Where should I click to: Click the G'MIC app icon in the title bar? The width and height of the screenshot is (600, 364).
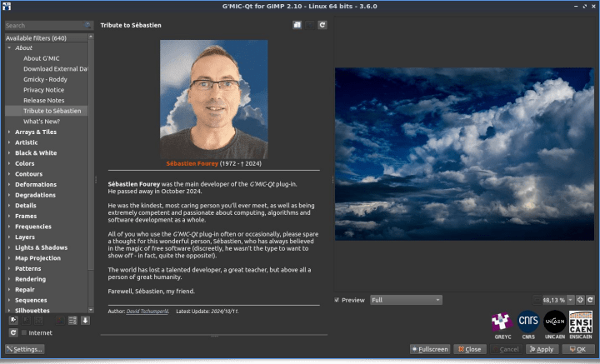click(7, 6)
